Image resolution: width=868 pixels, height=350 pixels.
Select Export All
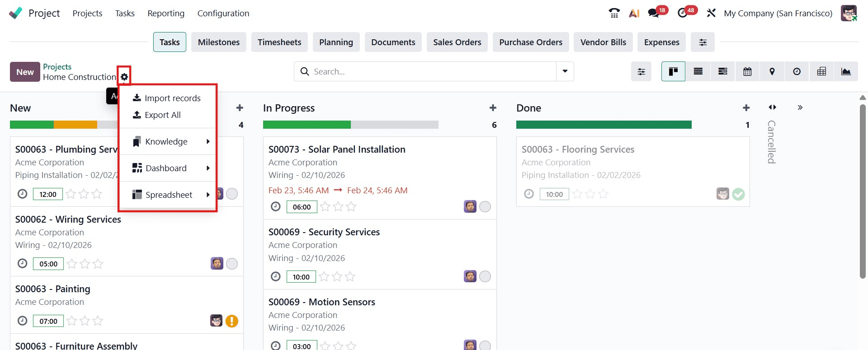[x=167, y=115]
